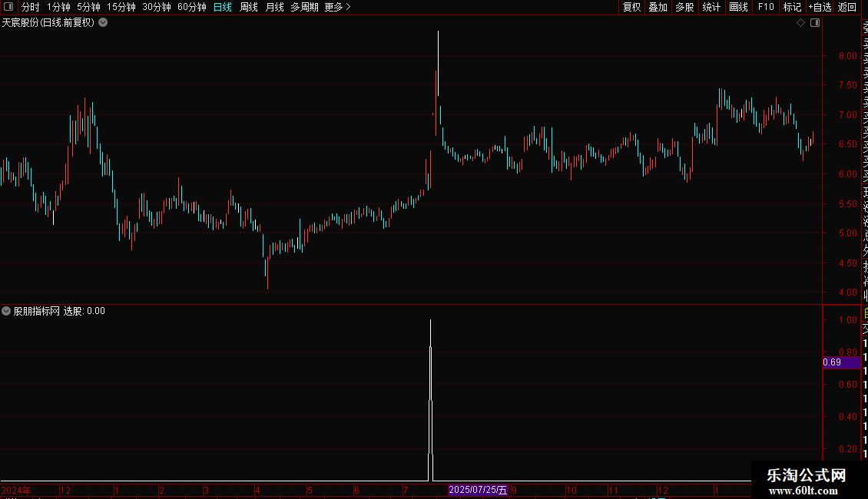Switch to 周线 weekly chart
This screenshot has height=499, width=868.
[x=249, y=7]
